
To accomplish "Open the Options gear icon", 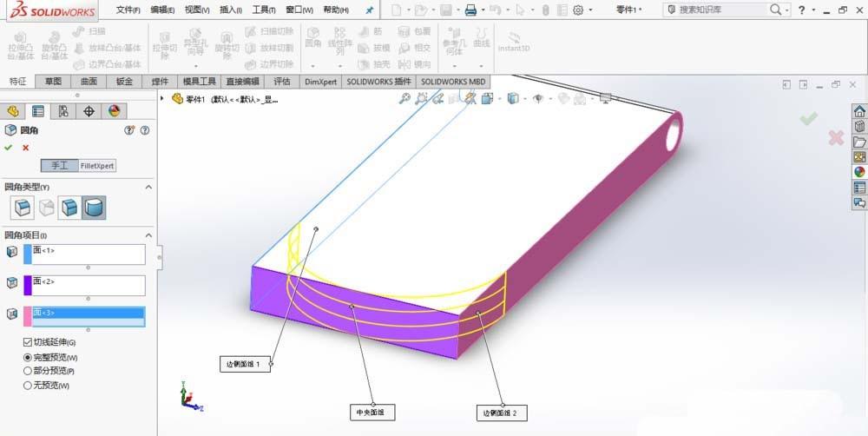I will (578, 10).
